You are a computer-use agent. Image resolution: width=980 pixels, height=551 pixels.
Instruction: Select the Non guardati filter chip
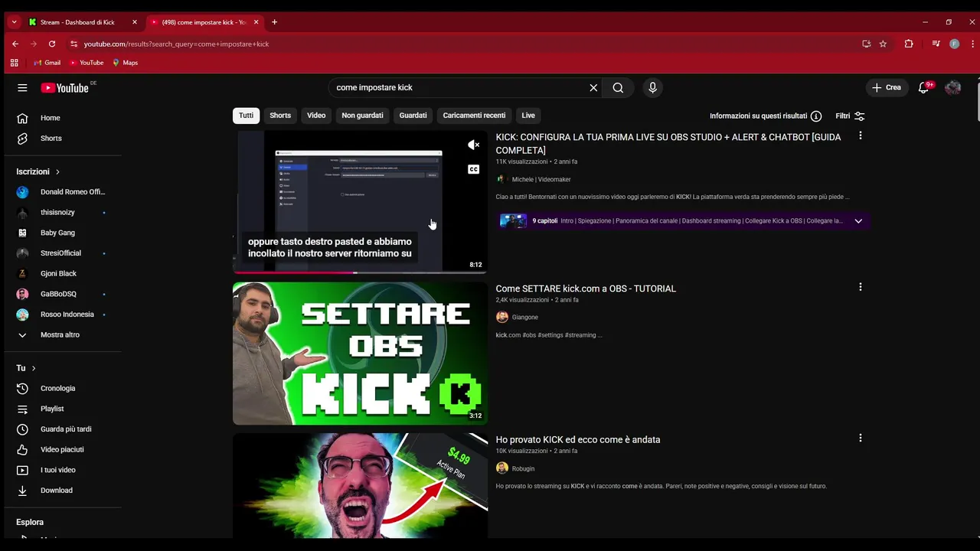pos(362,116)
